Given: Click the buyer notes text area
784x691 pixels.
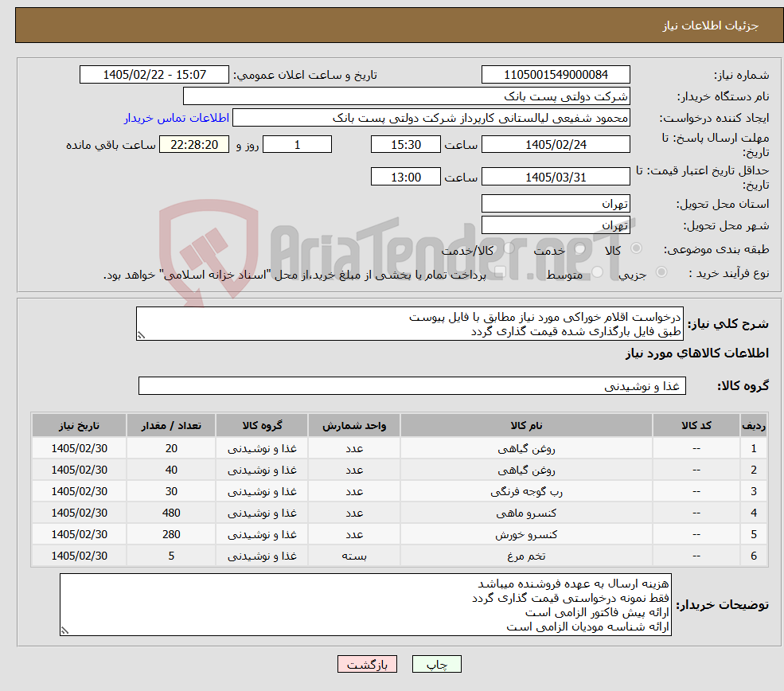Looking at the screenshot, I should tap(365, 604).
